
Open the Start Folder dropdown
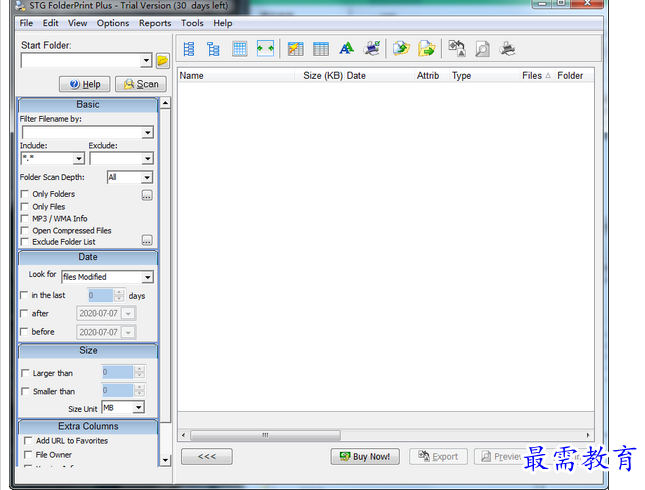(x=146, y=61)
